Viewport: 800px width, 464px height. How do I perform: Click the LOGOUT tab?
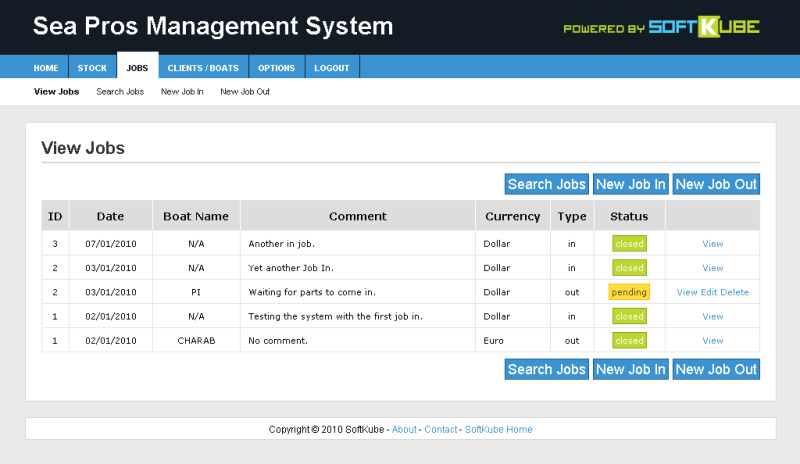click(332, 68)
